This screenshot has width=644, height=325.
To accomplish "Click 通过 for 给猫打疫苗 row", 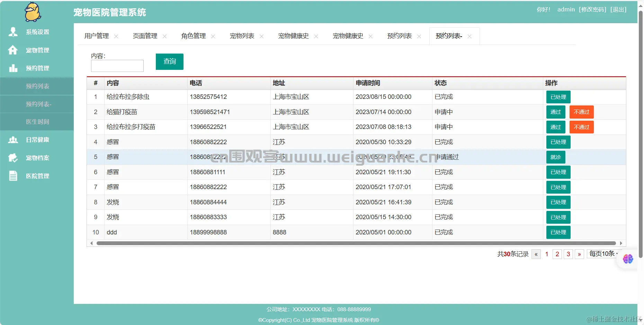I will pos(556,112).
